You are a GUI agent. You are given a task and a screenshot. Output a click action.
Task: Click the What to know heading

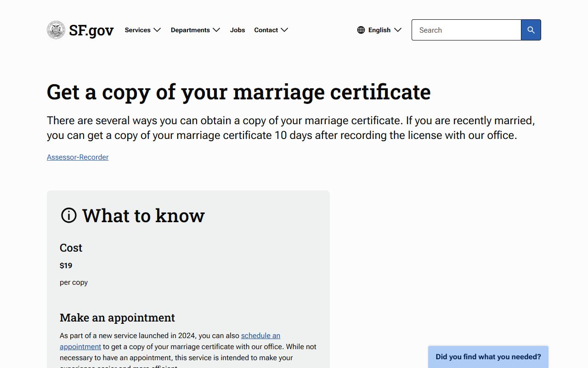coord(143,215)
